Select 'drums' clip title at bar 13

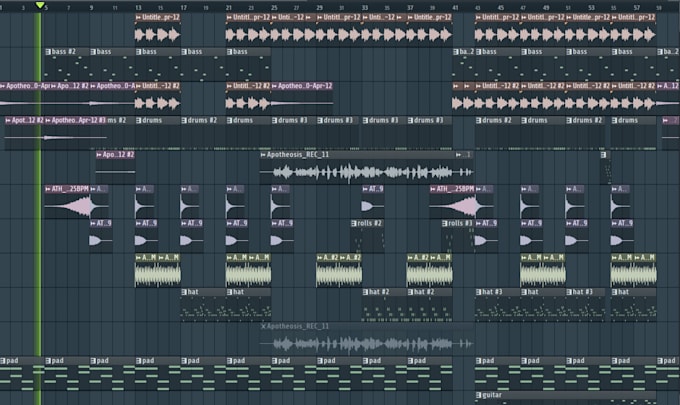click(152, 121)
